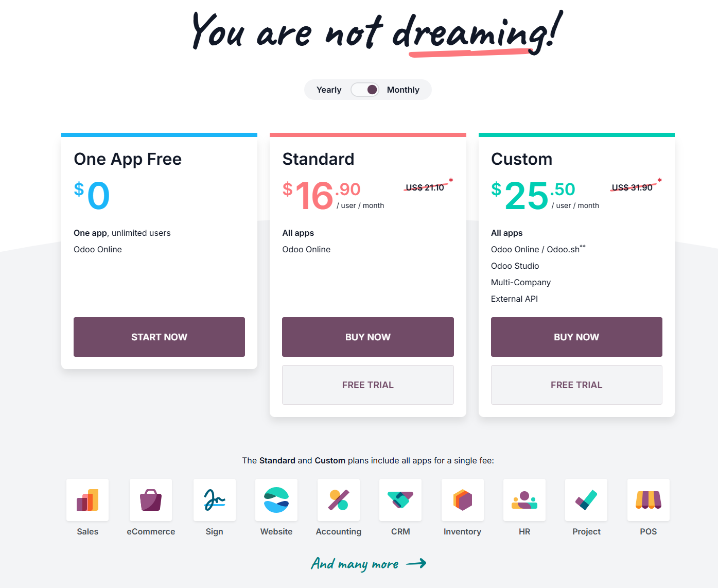Click the POS storefront icon
718x588 pixels.
pos(649,500)
